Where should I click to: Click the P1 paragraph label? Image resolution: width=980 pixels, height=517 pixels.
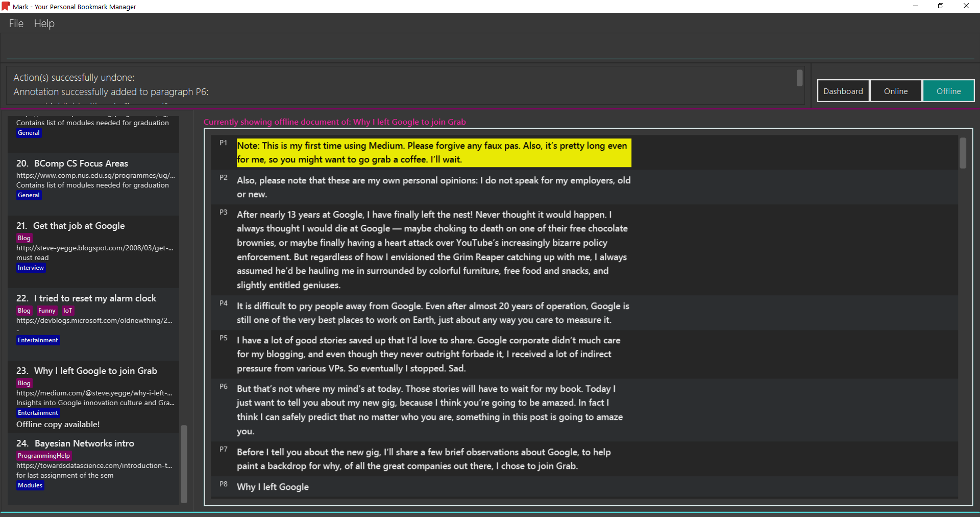(x=224, y=143)
